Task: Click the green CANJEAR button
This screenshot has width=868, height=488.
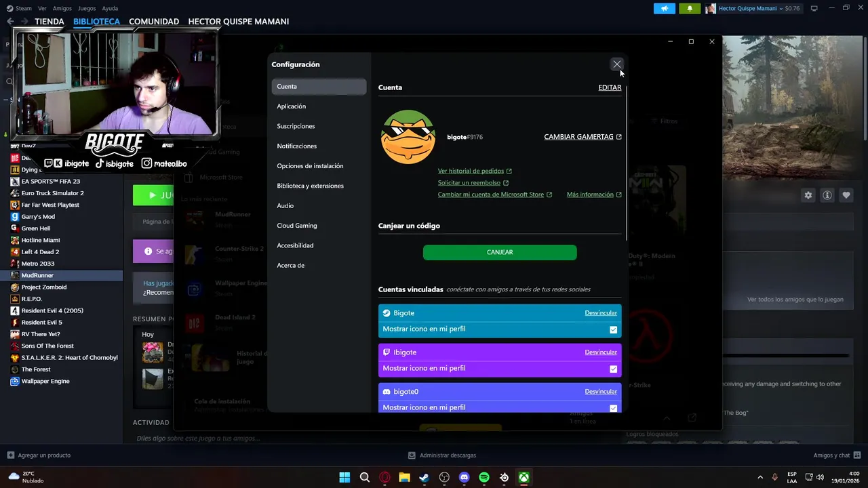Action: [500, 252]
